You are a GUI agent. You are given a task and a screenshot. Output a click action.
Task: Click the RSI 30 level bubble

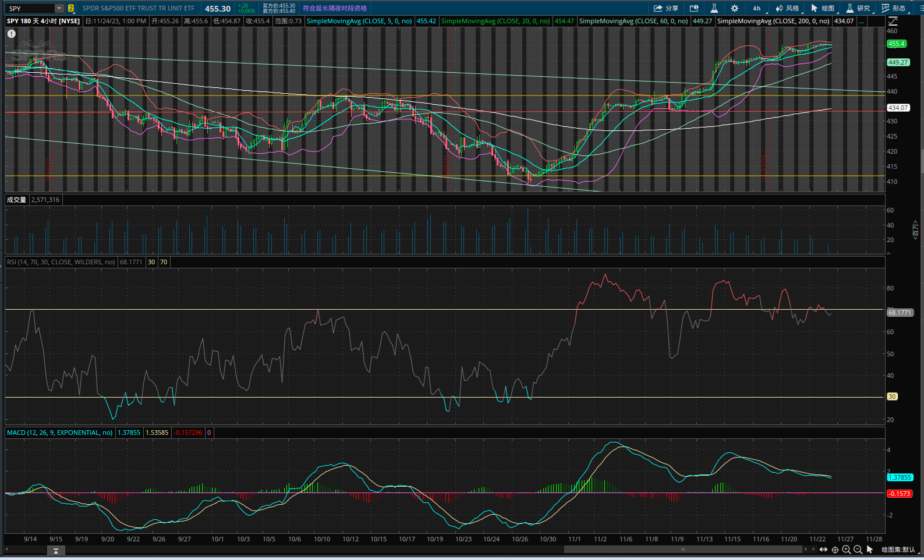(x=892, y=396)
